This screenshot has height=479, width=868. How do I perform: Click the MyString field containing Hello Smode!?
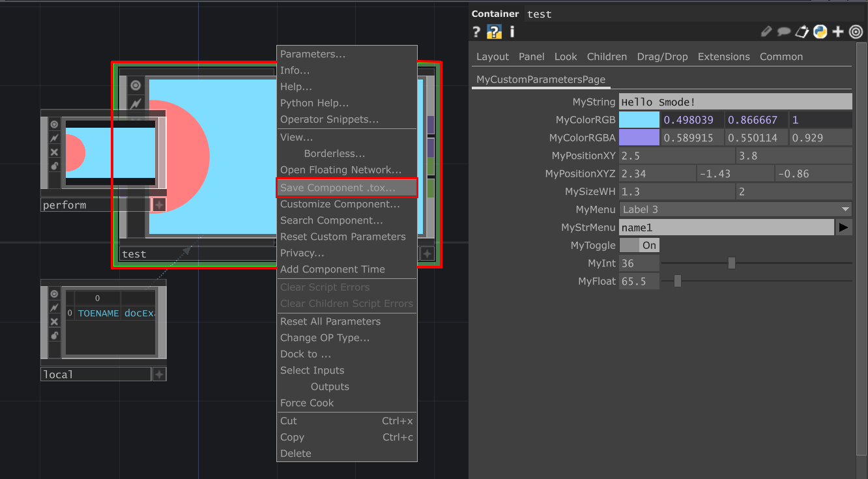735,102
